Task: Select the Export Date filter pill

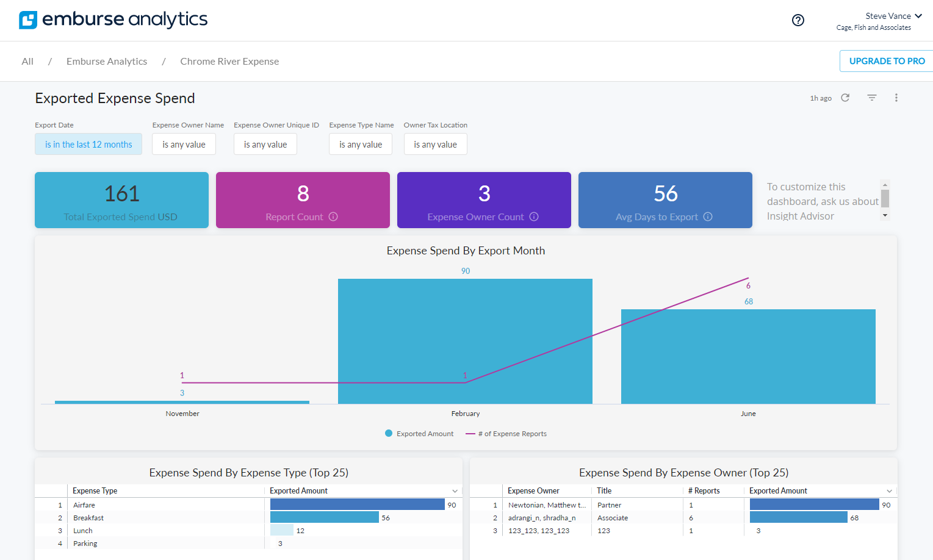Action: point(88,144)
